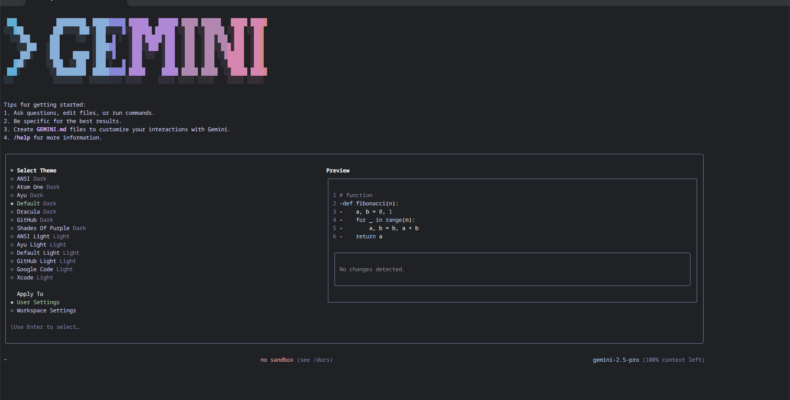The width and height of the screenshot is (790, 400).
Task: Click the 'no sandbox' status text
Action: click(277, 360)
